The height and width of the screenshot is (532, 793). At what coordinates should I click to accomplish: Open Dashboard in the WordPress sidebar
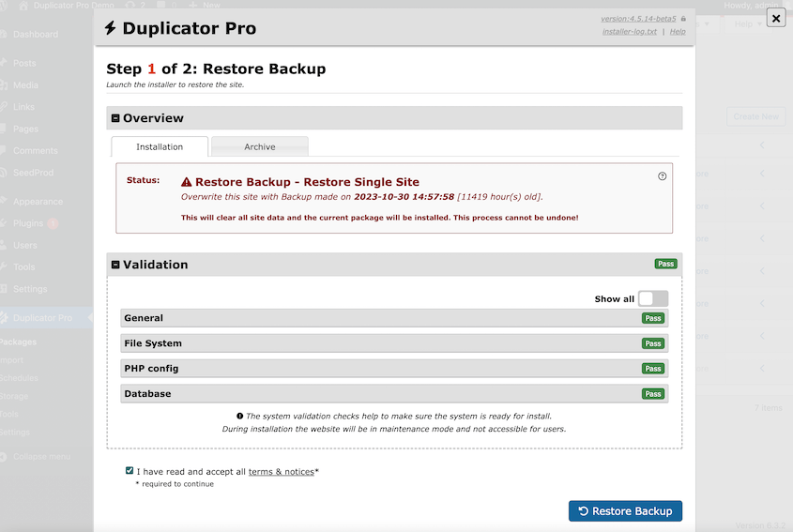pyautogui.click(x=36, y=35)
